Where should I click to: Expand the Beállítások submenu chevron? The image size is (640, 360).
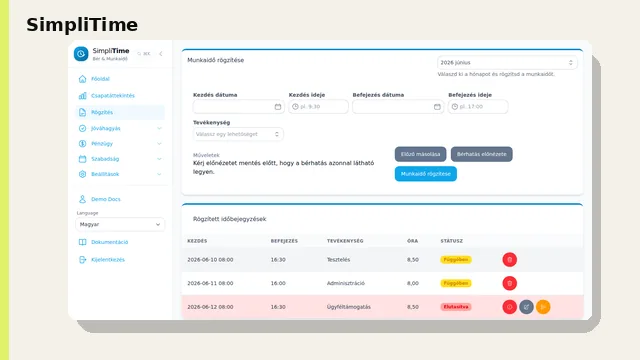pos(159,174)
